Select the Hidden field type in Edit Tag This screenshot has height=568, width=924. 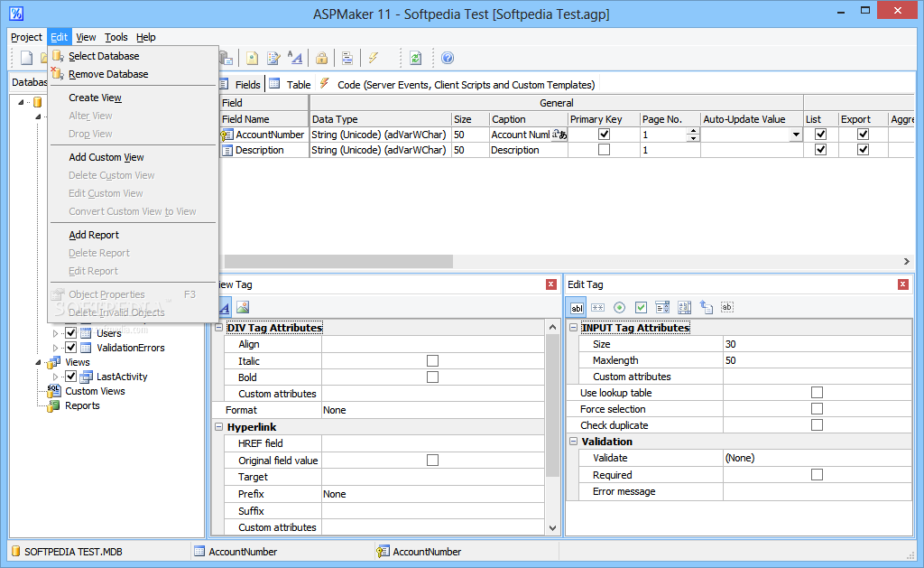pos(727,307)
